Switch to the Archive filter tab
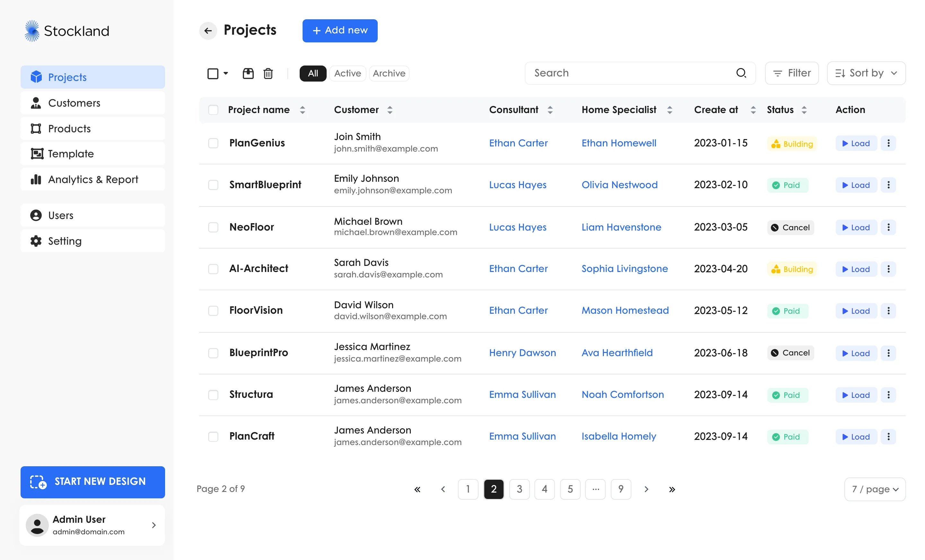 (389, 73)
